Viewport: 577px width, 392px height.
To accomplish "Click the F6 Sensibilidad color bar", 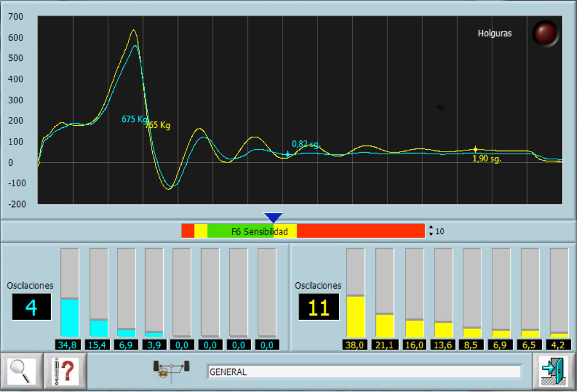I will [x=303, y=231].
